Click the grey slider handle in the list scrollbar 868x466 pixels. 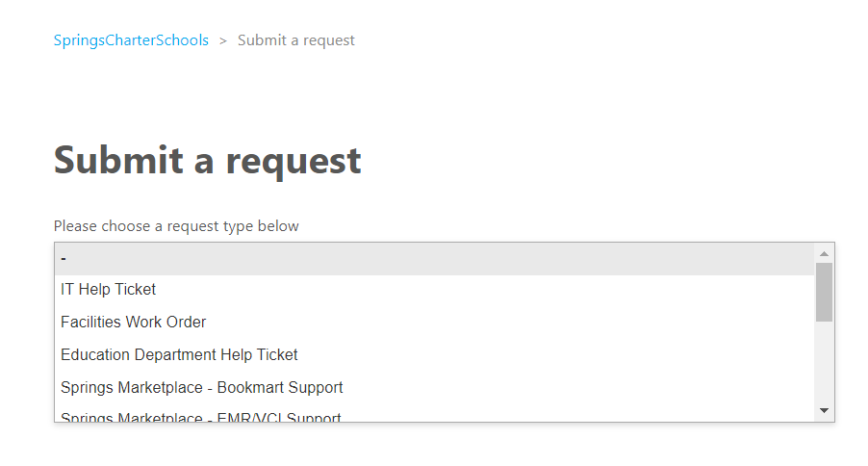click(x=824, y=291)
